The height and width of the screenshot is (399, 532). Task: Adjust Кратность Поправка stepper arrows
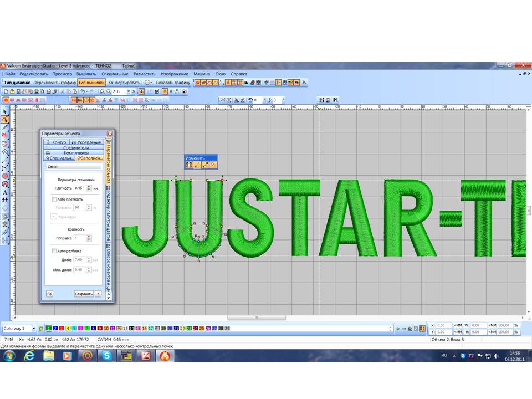(89, 238)
